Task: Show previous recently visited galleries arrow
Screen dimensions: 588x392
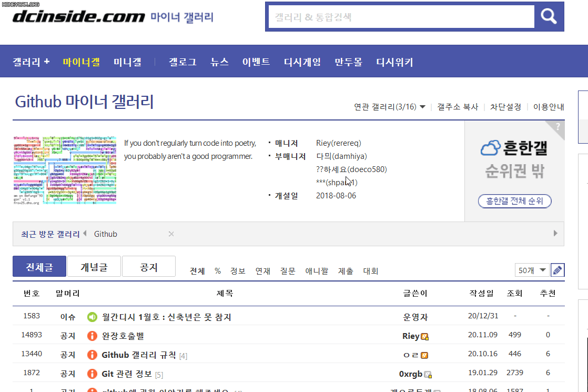Action: pyautogui.click(x=85, y=233)
